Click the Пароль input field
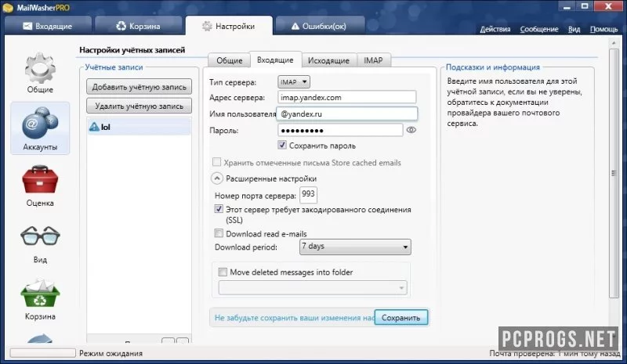The height and width of the screenshot is (364, 627). coord(340,130)
